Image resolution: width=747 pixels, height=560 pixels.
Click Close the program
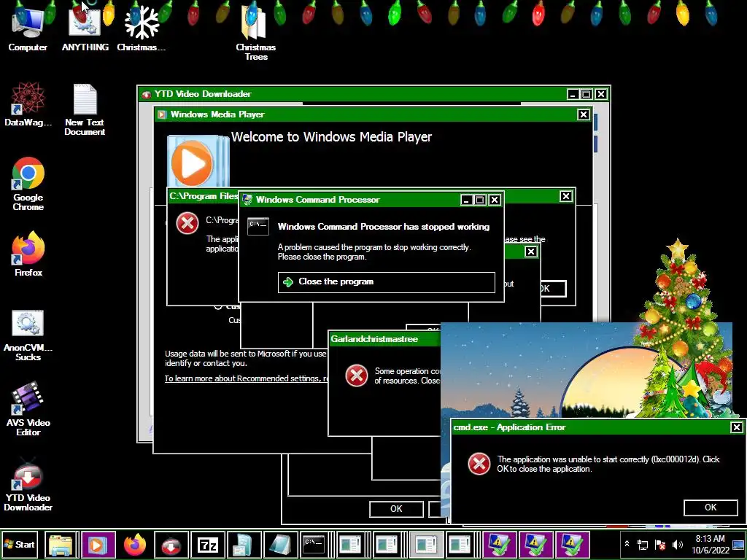[387, 282]
